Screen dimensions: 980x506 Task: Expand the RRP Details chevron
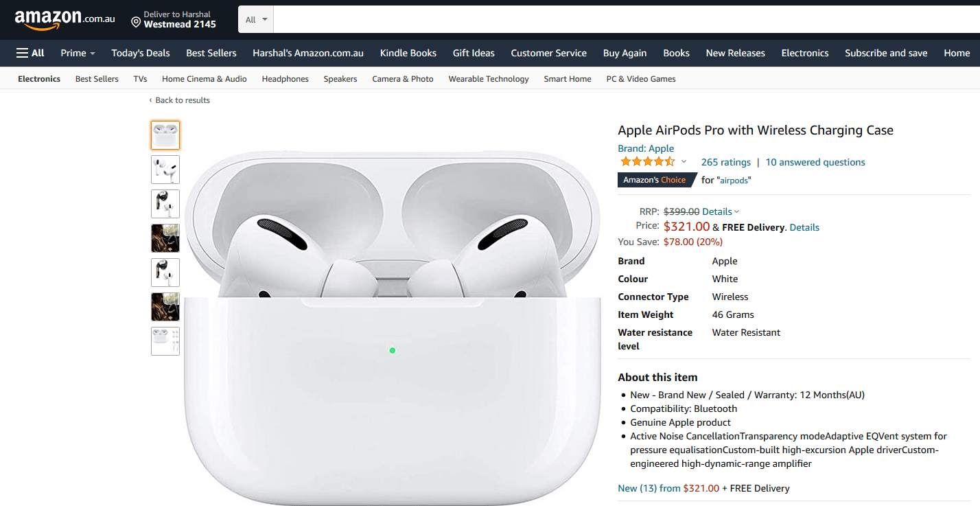[x=736, y=212]
